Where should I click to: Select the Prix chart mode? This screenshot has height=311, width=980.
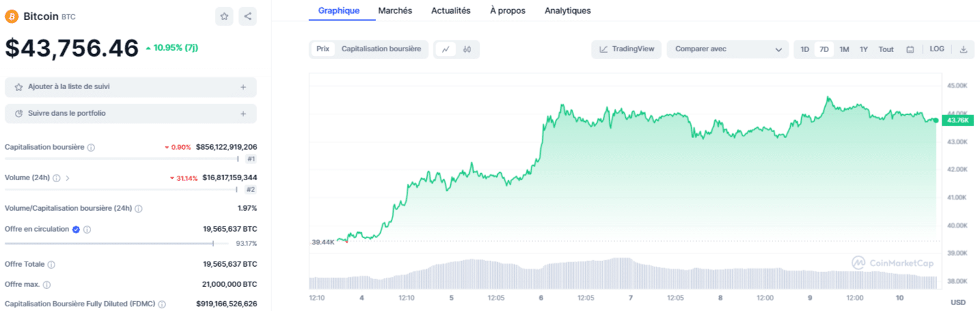(323, 49)
